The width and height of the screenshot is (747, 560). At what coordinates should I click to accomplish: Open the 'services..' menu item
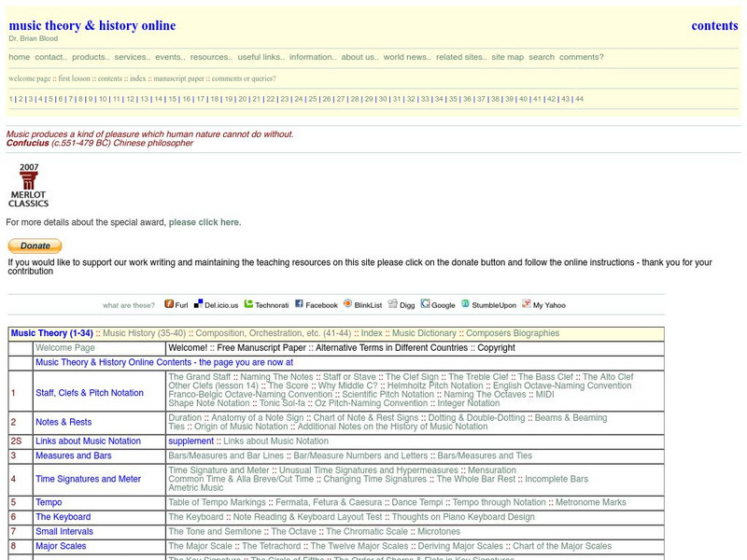(132, 57)
